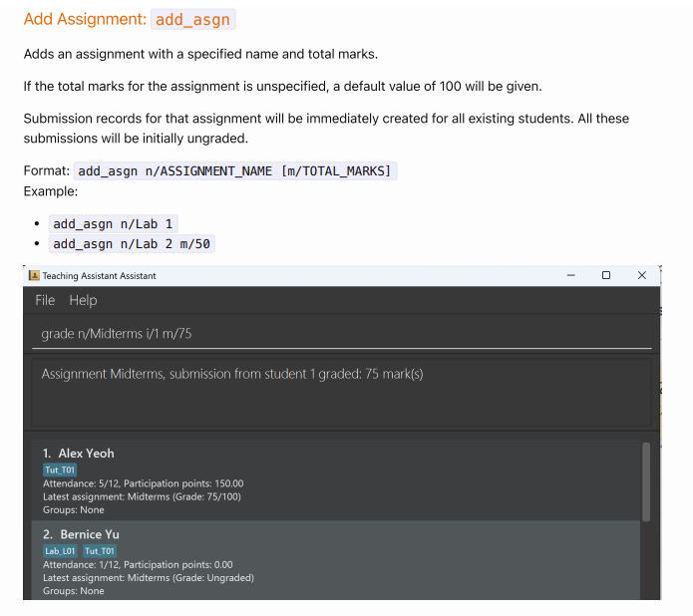The width and height of the screenshot is (693, 616).
Task: Click Bernice Yu's Tut_T01 tag
Action: tap(100, 551)
